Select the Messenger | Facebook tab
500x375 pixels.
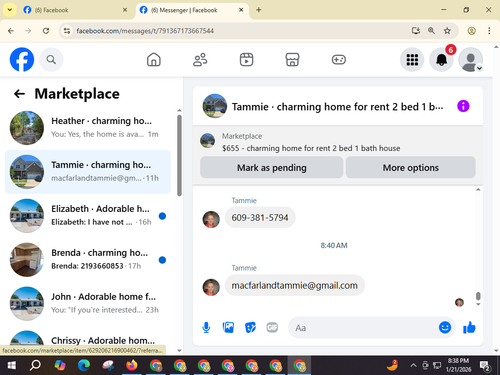click(192, 10)
